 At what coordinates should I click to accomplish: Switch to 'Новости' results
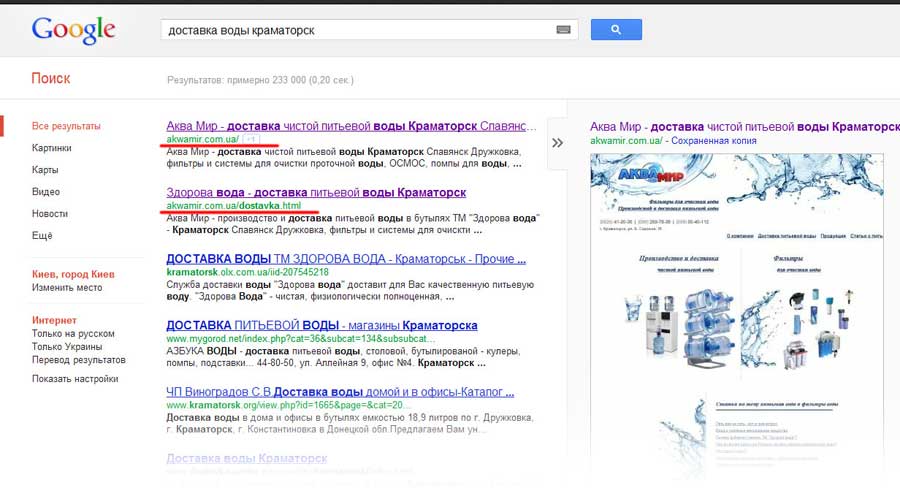[x=50, y=214]
